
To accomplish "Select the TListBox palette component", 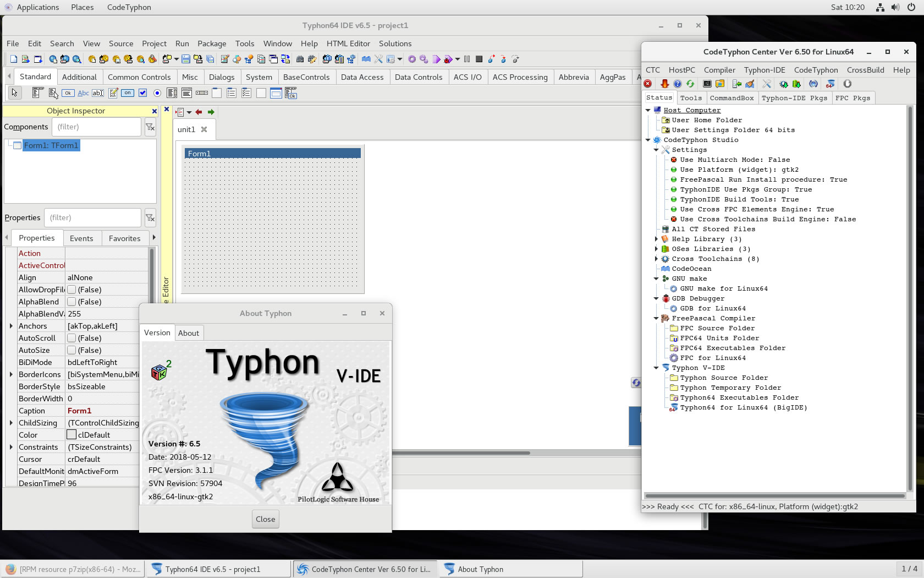I will (x=172, y=93).
